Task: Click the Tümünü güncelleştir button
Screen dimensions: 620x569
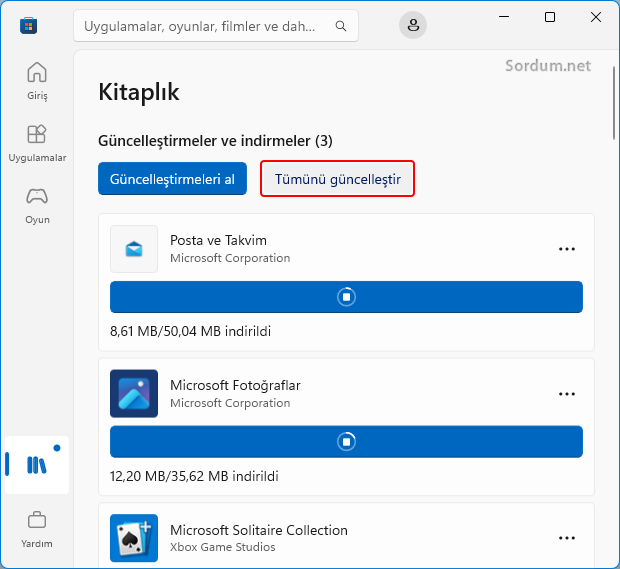Action: (338, 179)
